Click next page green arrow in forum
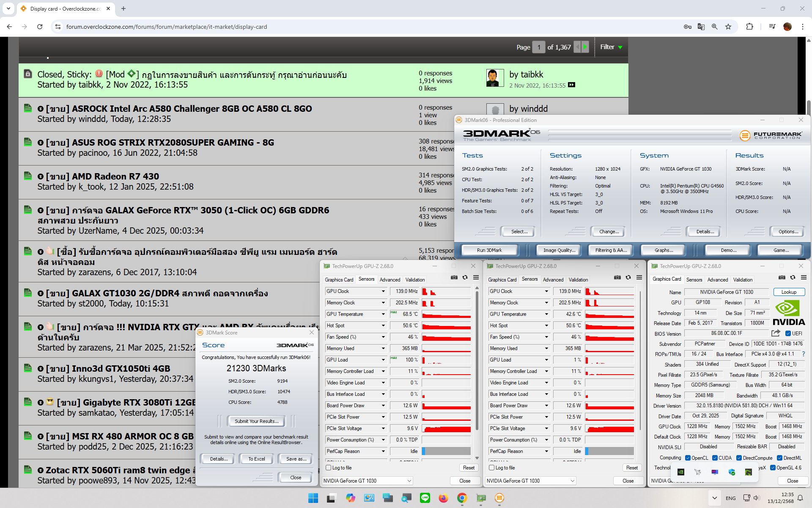 tap(585, 47)
